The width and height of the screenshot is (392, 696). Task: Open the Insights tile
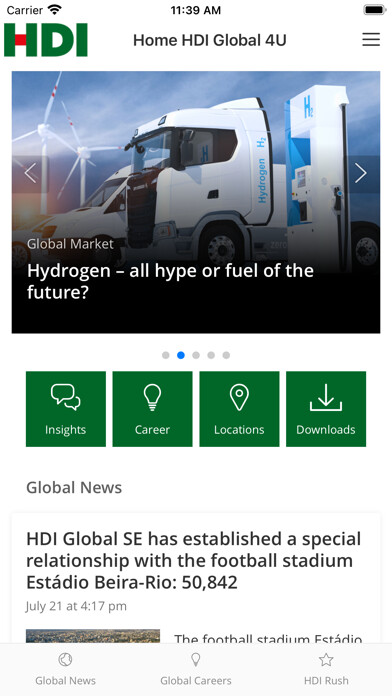click(x=66, y=409)
